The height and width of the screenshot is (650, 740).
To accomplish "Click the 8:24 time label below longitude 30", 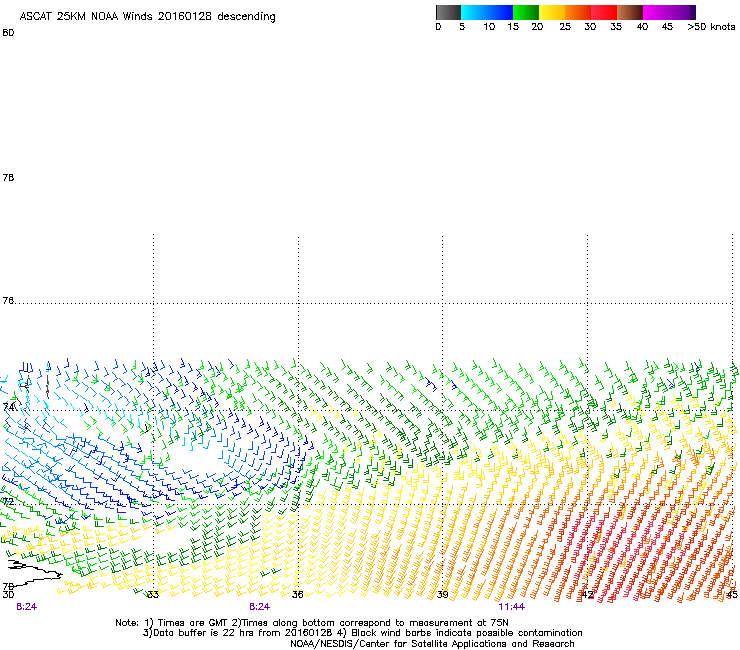I will point(26,607).
